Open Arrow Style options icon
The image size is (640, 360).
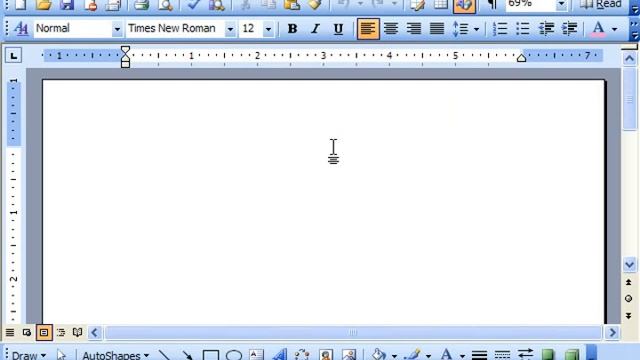(525, 355)
